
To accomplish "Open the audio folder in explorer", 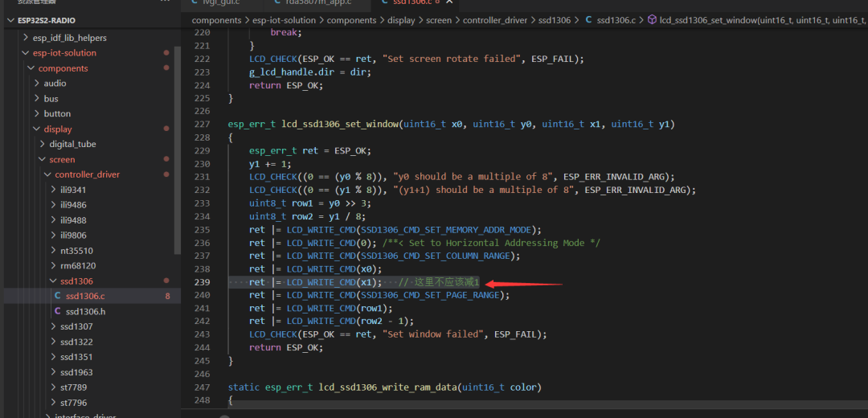I will click(55, 83).
